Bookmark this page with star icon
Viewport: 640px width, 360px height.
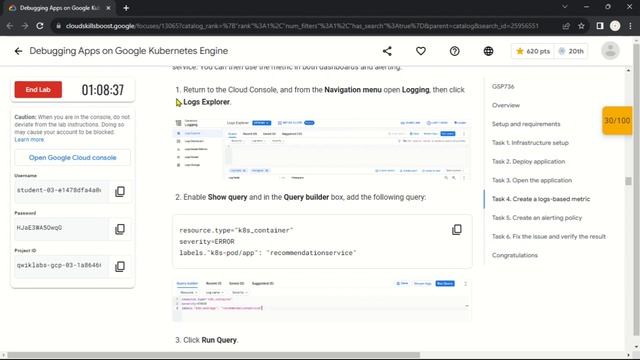[581, 26]
